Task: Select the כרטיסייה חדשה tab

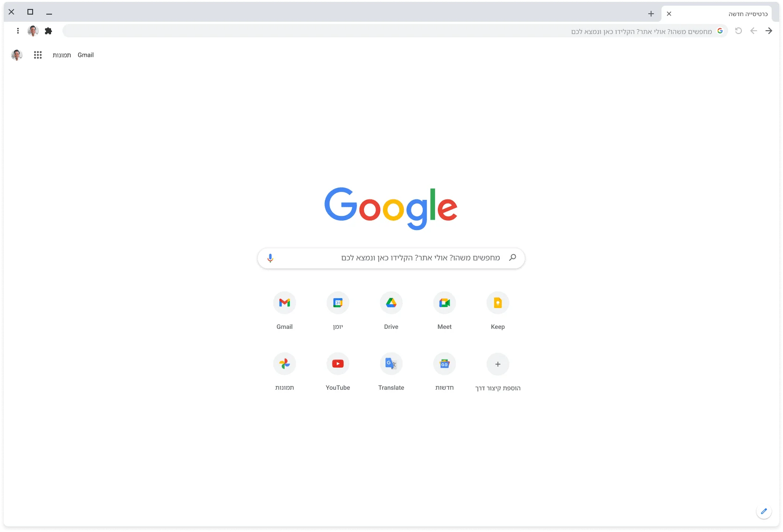Action: pos(717,14)
